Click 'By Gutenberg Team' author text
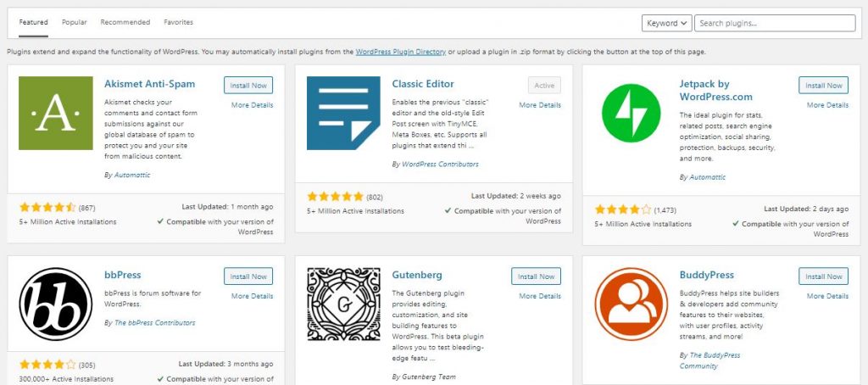The image size is (868, 385). tap(424, 377)
